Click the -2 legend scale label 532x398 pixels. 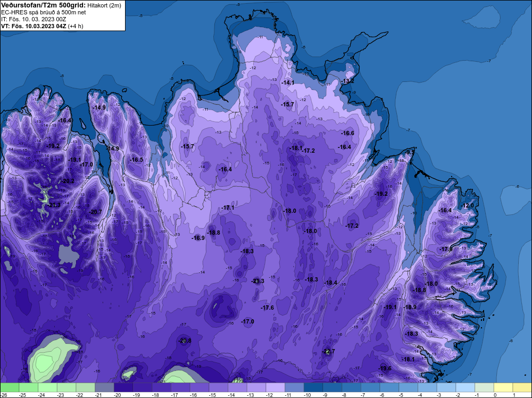[459, 395]
